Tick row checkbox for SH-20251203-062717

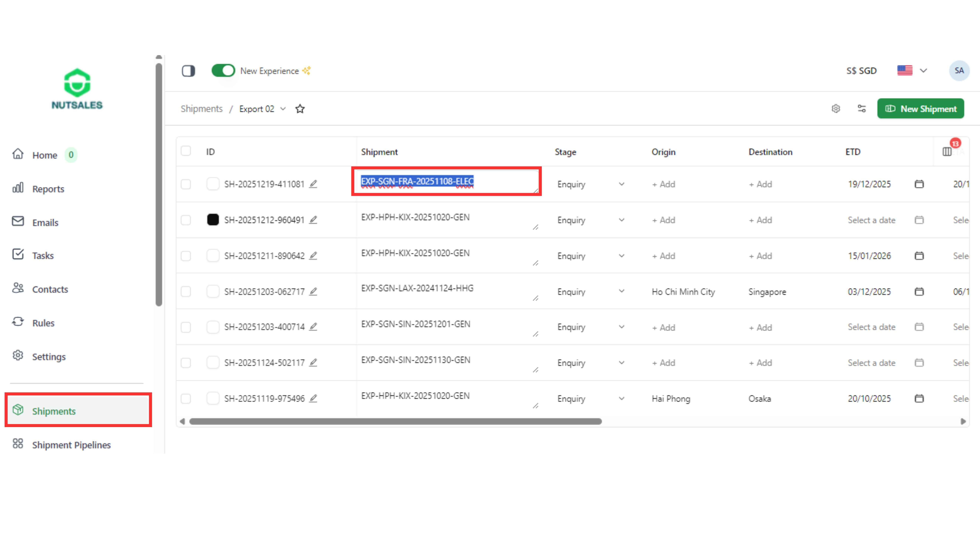186,292
